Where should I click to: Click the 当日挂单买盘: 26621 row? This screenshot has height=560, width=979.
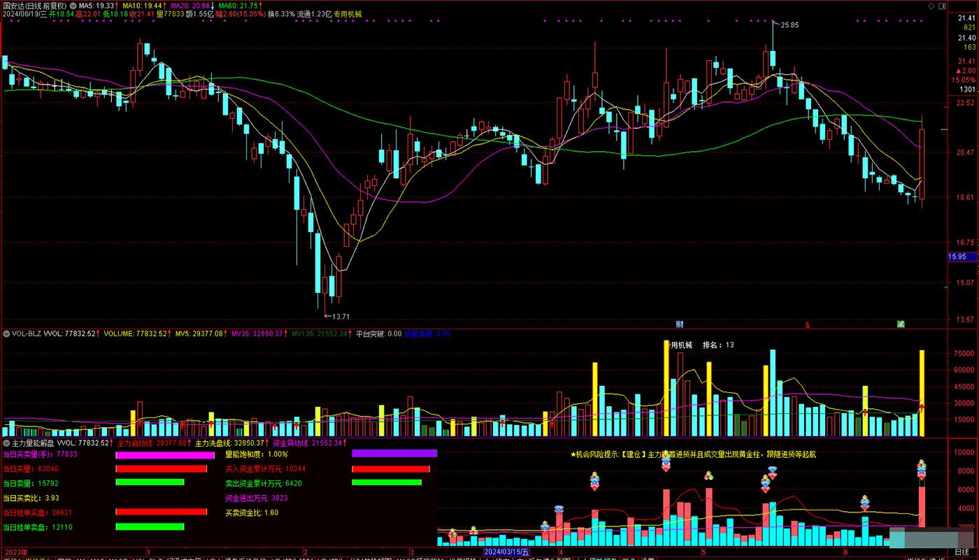pos(38,512)
